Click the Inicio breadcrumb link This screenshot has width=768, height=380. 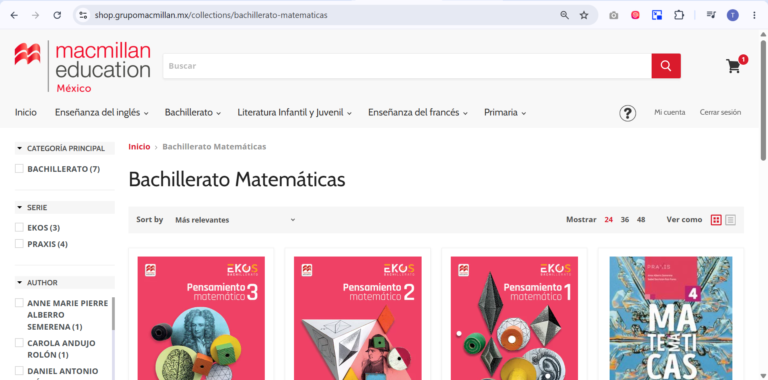[x=139, y=146]
